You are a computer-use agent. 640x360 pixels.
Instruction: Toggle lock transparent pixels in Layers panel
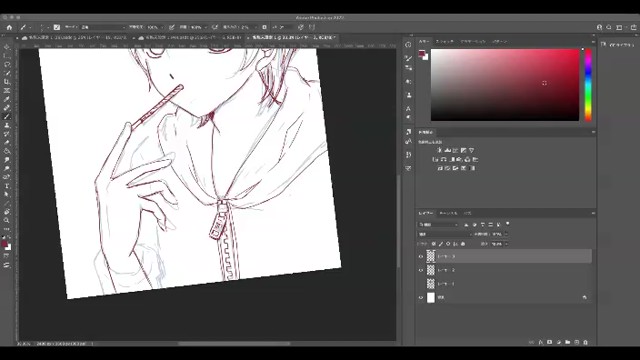click(433, 244)
